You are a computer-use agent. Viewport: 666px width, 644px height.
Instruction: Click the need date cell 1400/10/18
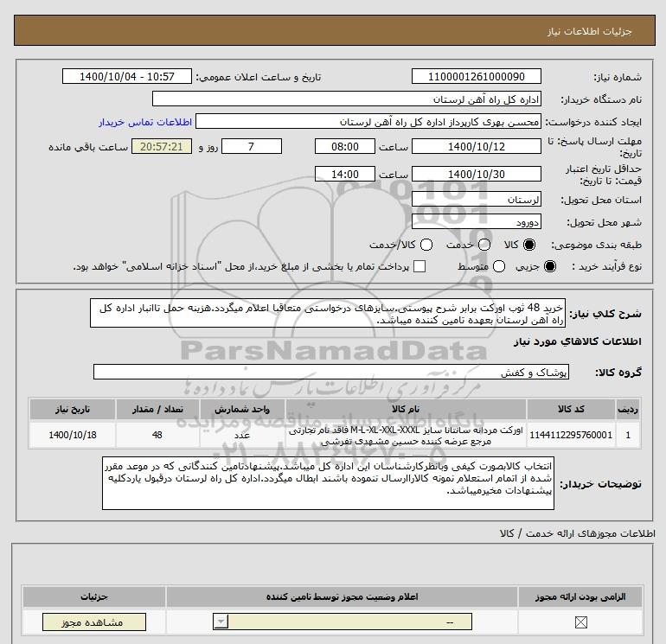click(x=72, y=435)
